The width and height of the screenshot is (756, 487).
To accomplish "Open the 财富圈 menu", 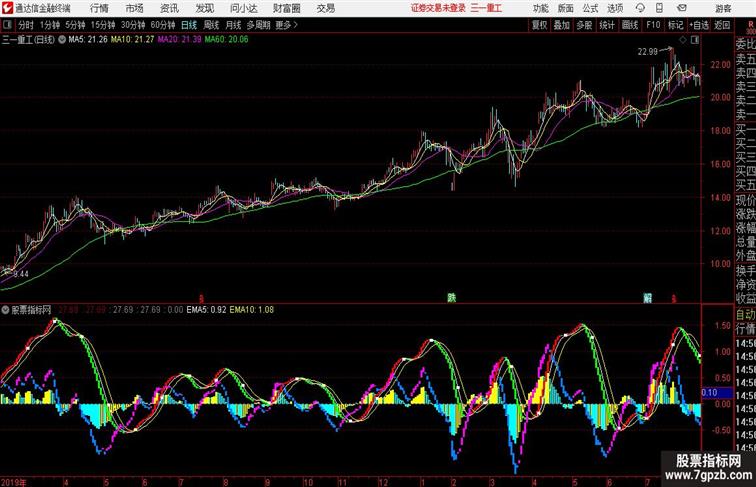I will click(286, 8).
